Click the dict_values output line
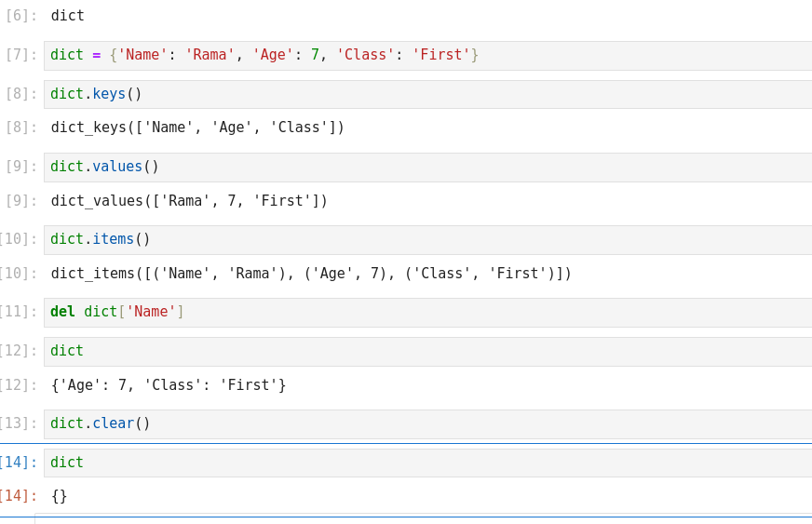Viewport: 812px width, 524px height. pos(189,201)
